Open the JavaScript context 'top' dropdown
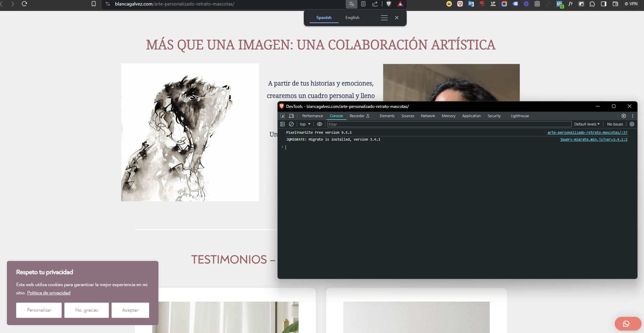The width and height of the screenshot is (644, 333). pyautogui.click(x=305, y=124)
